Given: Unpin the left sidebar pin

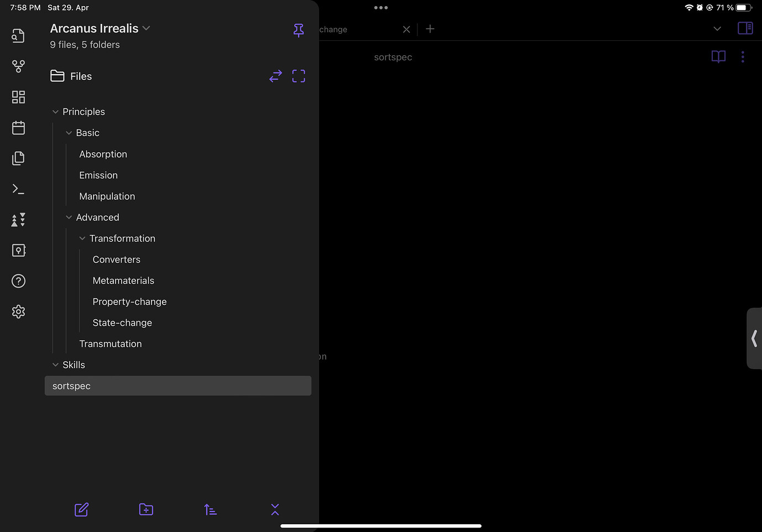Looking at the screenshot, I should tap(299, 30).
